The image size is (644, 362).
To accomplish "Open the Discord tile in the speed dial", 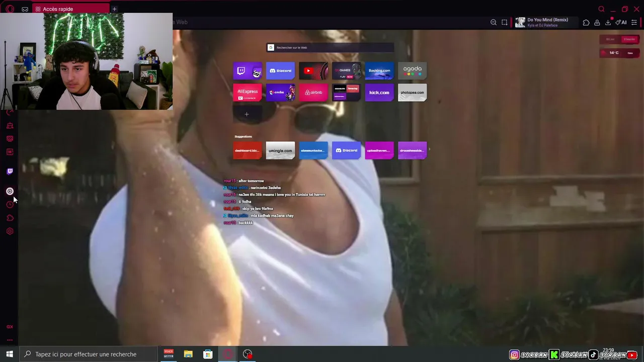I will [x=280, y=71].
